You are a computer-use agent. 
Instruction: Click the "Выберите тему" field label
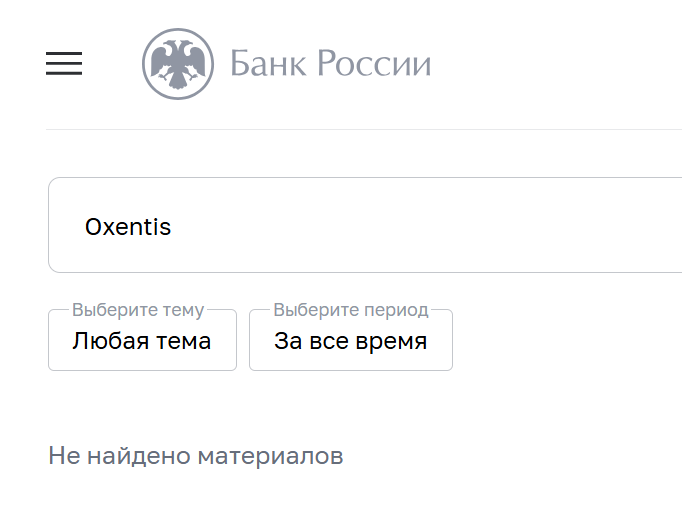pos(138,310)
